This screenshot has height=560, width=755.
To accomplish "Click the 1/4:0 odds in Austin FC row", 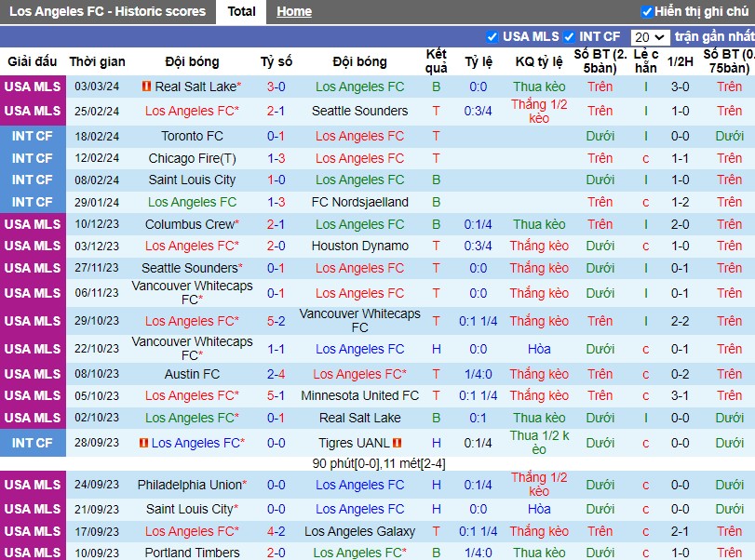I will (478, 374).
